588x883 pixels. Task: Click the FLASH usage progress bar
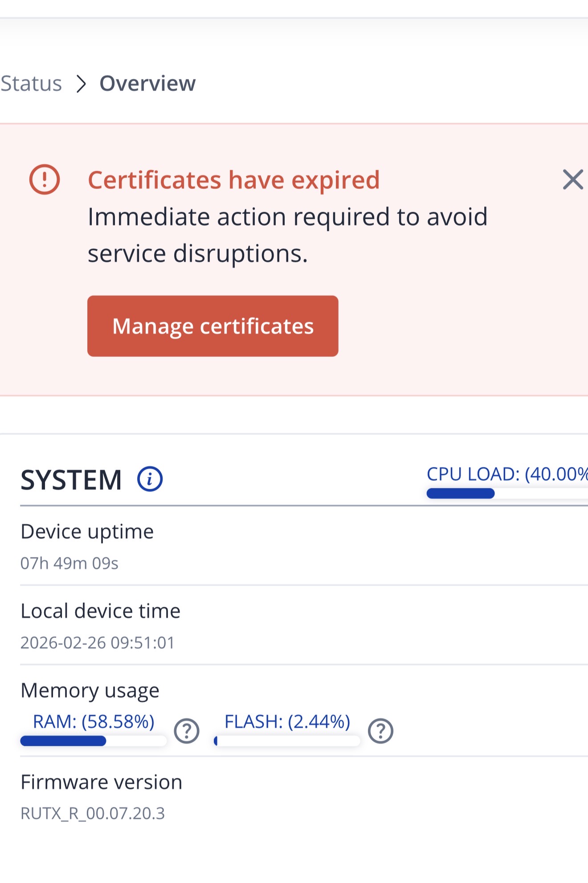tap(287, 741)
